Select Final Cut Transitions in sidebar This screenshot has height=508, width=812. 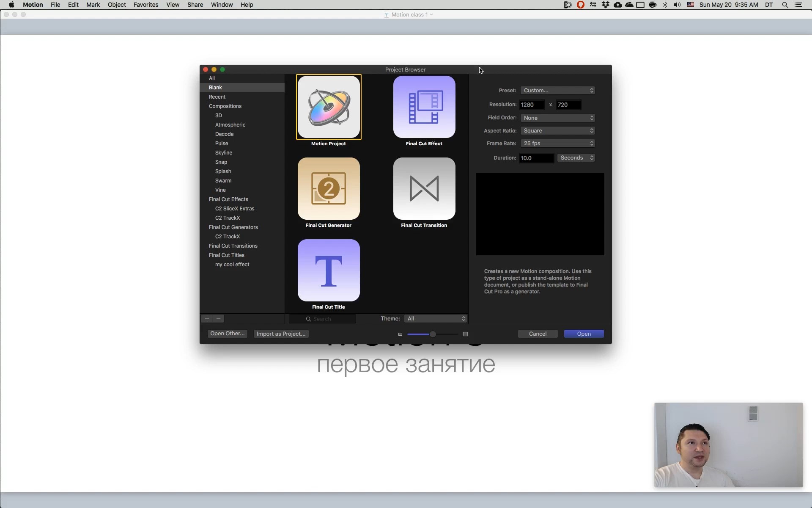(233, 246)
